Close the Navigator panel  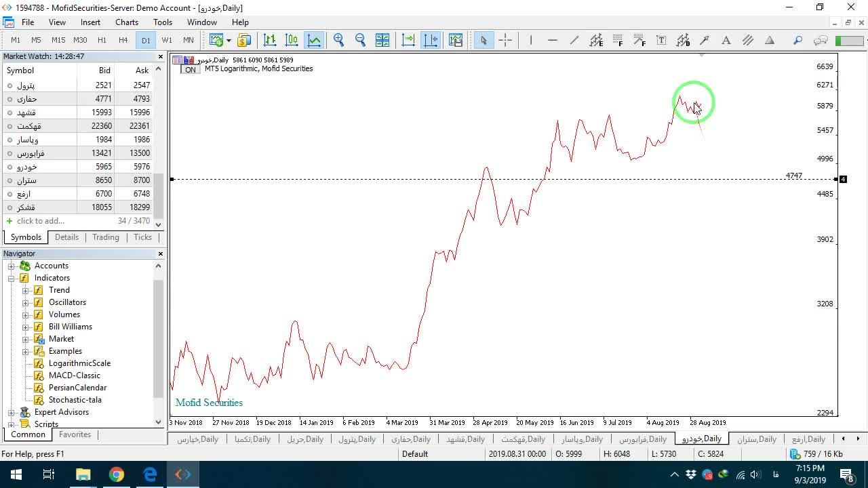161,253
